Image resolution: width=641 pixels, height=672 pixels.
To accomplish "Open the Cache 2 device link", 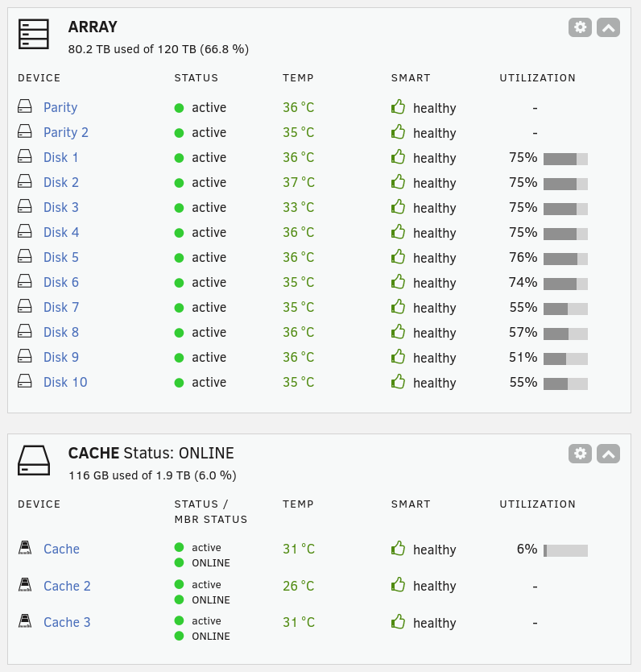I will (67, 586).
